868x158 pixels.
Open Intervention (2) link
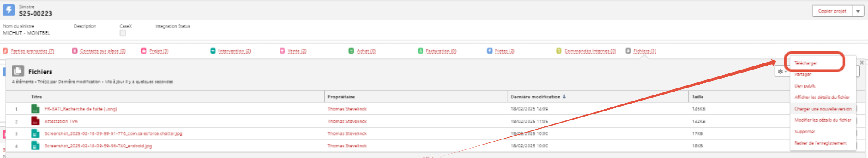[x=234, y=51]
